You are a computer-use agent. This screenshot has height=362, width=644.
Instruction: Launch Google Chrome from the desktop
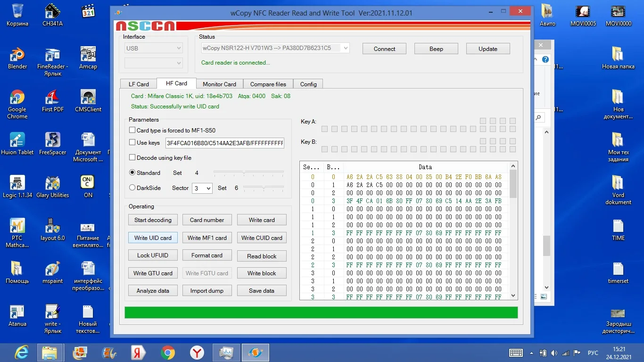click(17, 104)
